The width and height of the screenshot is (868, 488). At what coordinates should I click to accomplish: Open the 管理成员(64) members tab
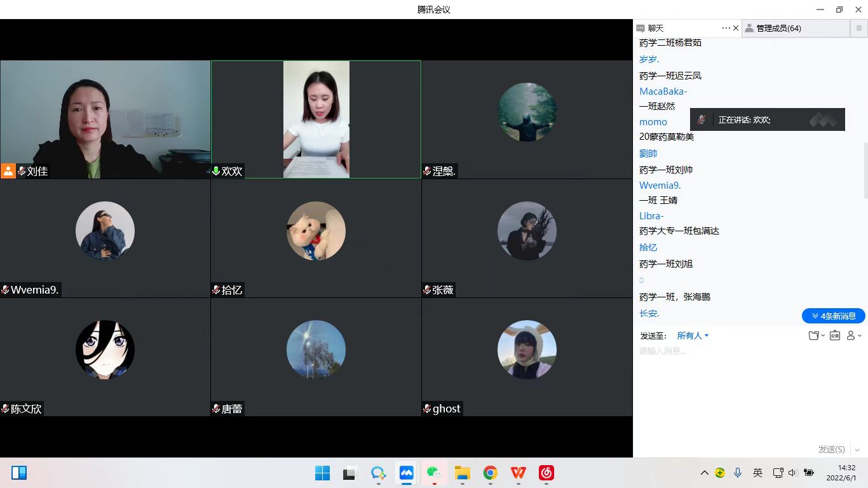coord(779,29)
